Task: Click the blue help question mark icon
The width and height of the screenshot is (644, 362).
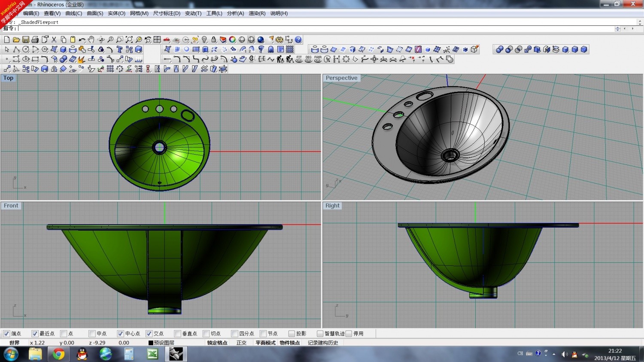Action: click(298, 40)
